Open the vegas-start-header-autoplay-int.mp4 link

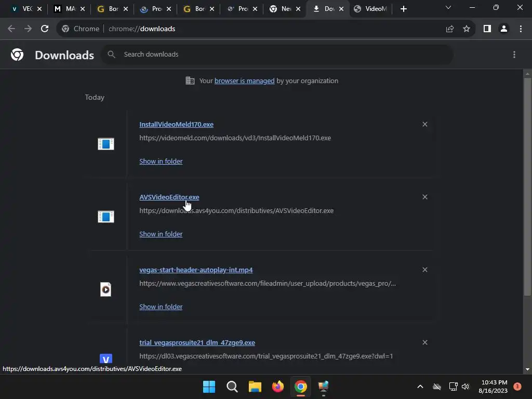[x=196, y=270]
